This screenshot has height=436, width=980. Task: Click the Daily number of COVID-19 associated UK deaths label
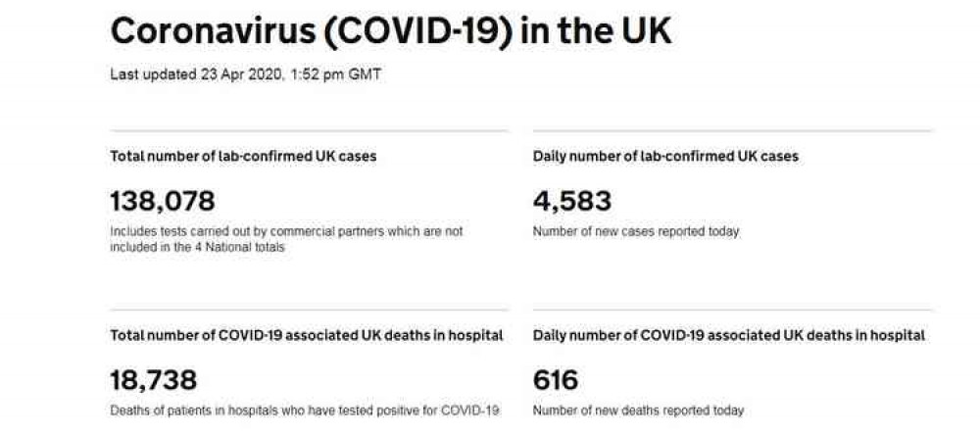coord(729,335)
